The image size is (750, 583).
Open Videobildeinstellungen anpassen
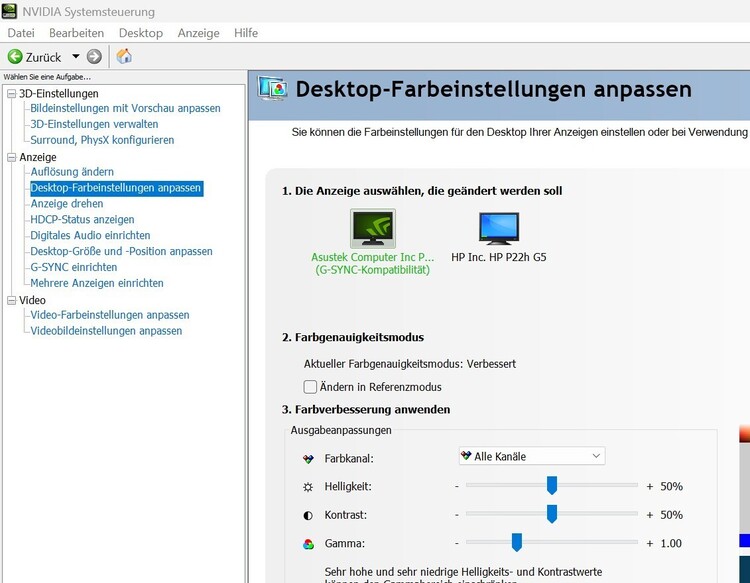[106, 331]
